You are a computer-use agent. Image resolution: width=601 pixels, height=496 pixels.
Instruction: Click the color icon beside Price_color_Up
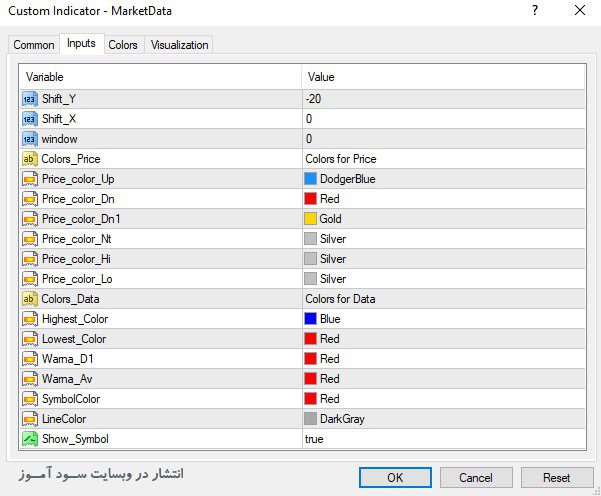[x=30, y=179]
